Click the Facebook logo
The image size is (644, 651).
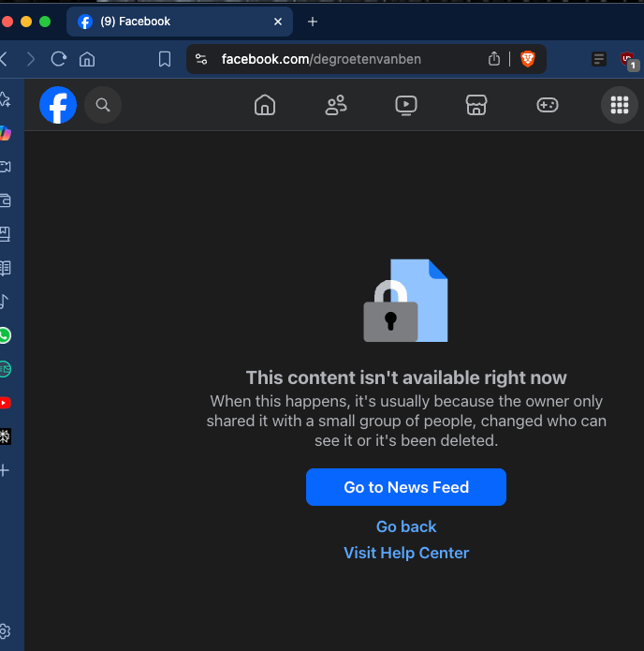coord(58,105)
